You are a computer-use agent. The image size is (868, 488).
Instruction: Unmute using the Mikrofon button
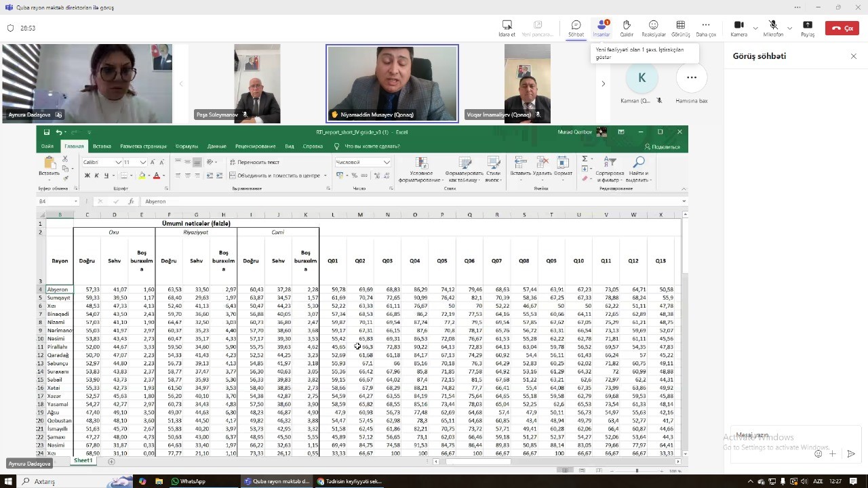pyautogui.click(x=773, y=28)
